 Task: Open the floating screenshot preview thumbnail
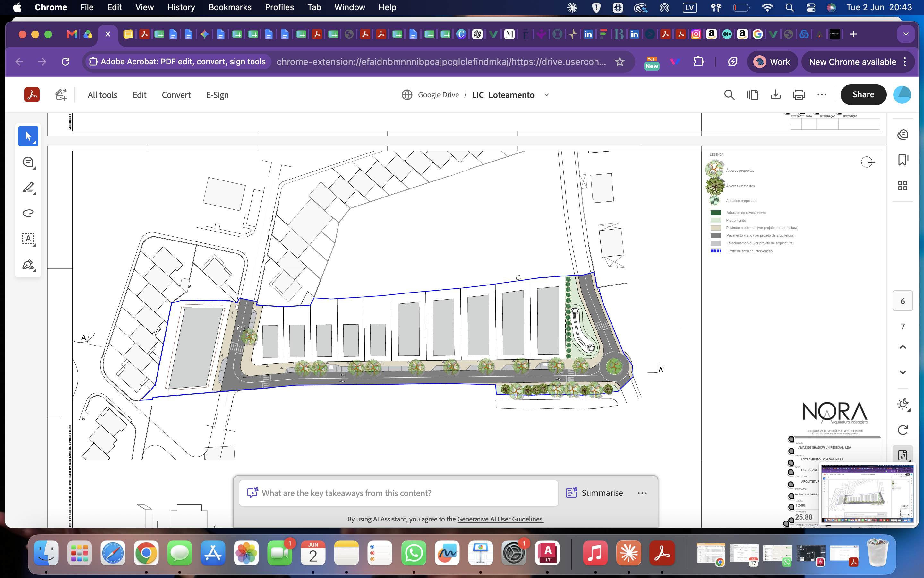click(868, 494)
